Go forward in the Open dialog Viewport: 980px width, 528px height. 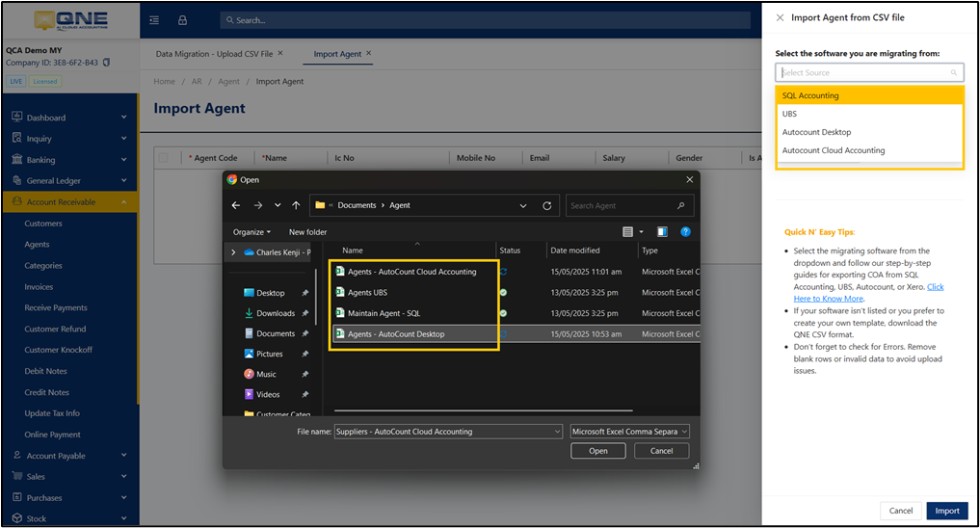click(258, 205)
